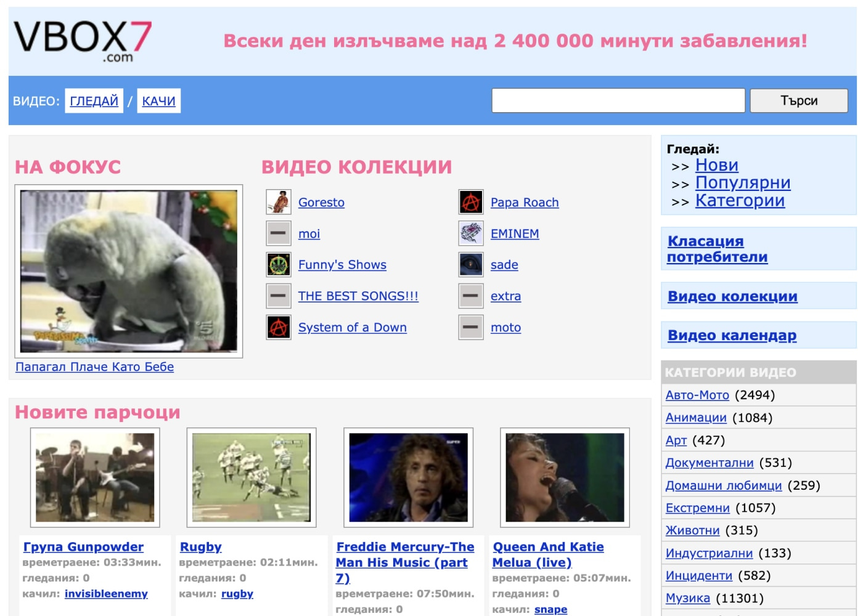Open the Музика category
This screenshot has width=863, height=616.
(688, 598)
